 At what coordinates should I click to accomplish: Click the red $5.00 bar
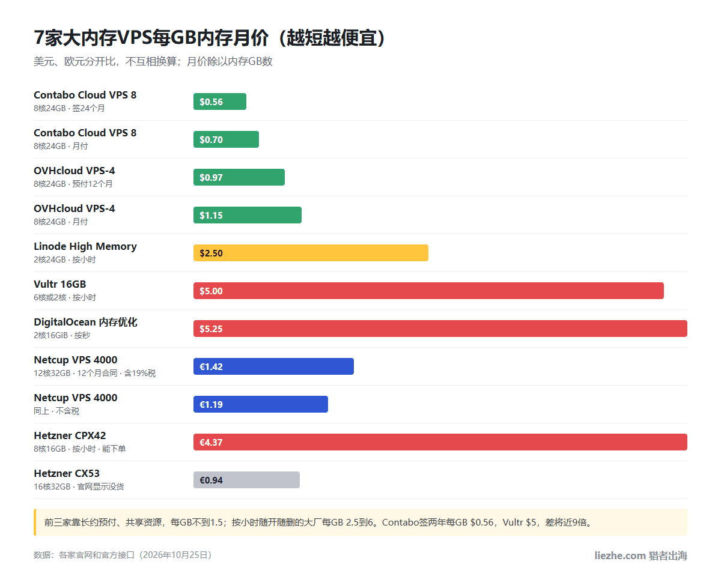[x=428, y=291]
